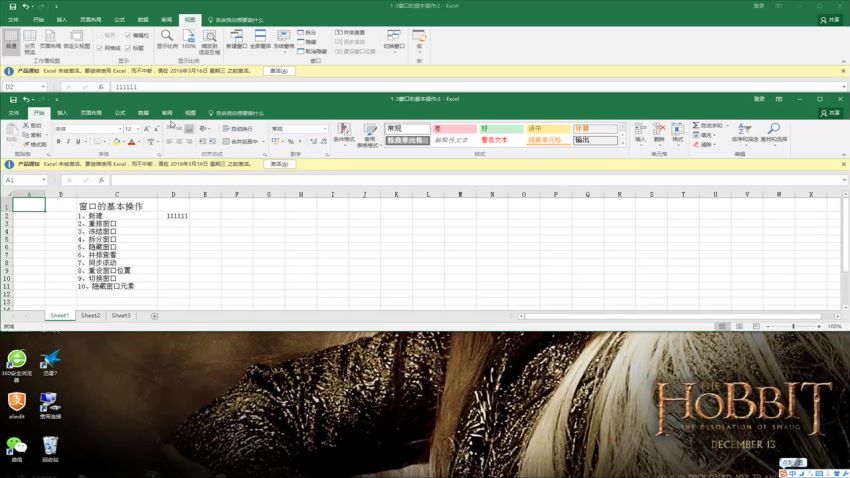850x478 pixels.
Task: Open the font name dropdown
Action: tap(120, 129)
